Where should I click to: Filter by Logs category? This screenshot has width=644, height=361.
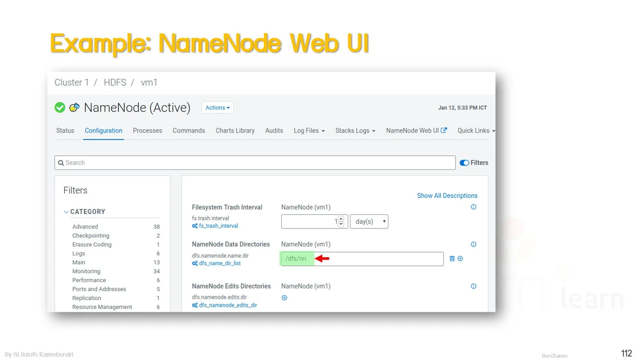pyautogui.click(x=79, y=254)
